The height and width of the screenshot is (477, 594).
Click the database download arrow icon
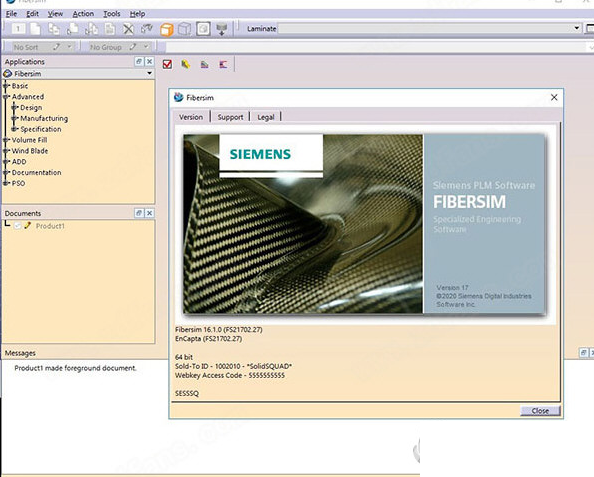pos(222,29)
